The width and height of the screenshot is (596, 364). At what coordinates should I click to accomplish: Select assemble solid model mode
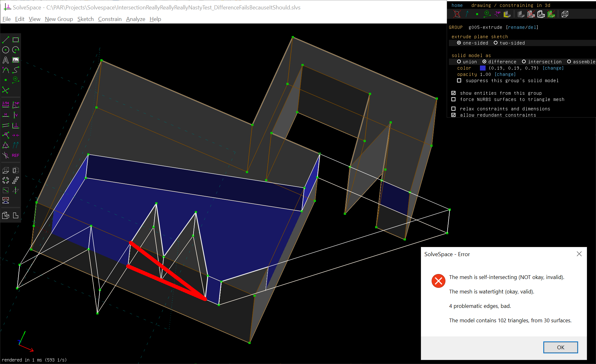point(581,62)
